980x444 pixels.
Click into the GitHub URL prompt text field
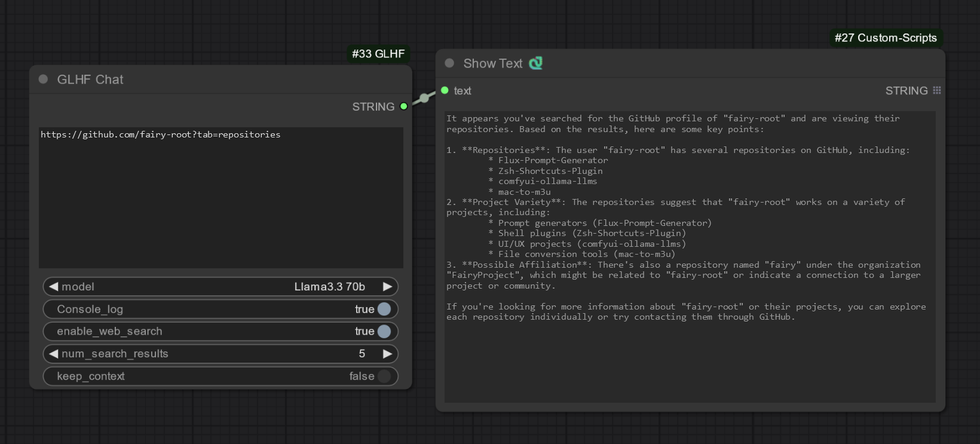(x=221, y=198)
